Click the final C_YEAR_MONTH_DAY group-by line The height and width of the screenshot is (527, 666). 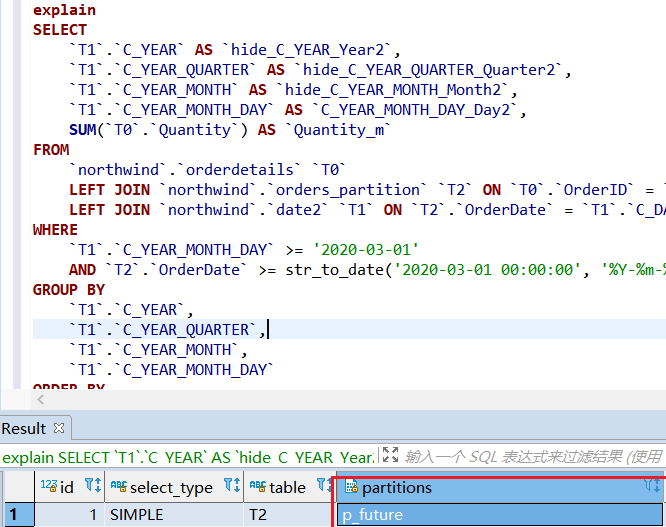[x=172, y=370]
